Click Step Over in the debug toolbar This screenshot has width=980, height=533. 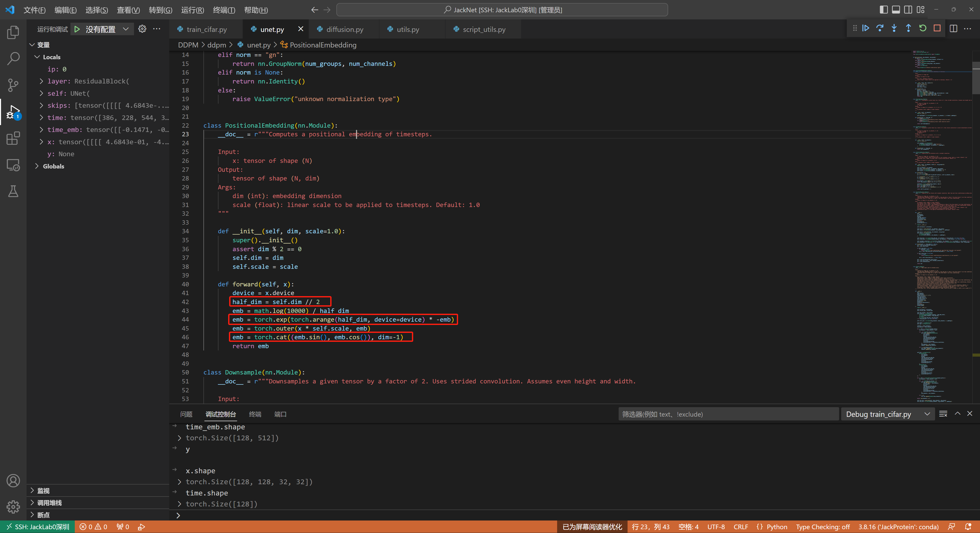(880, 28)
